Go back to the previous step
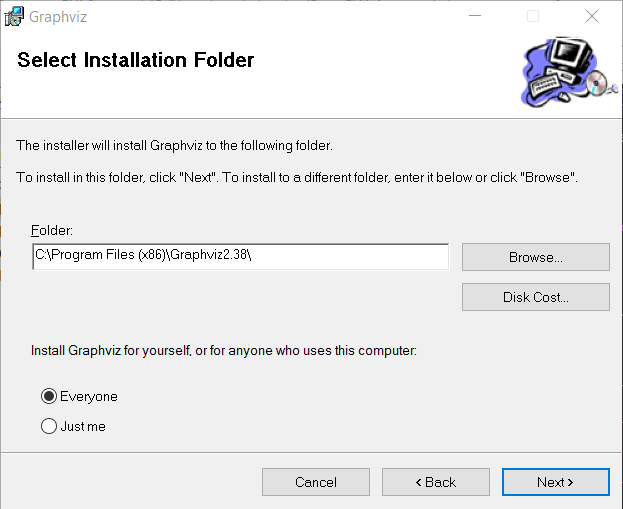The height and width of the screenshot is (509, 623). click(x=435, y=482)
